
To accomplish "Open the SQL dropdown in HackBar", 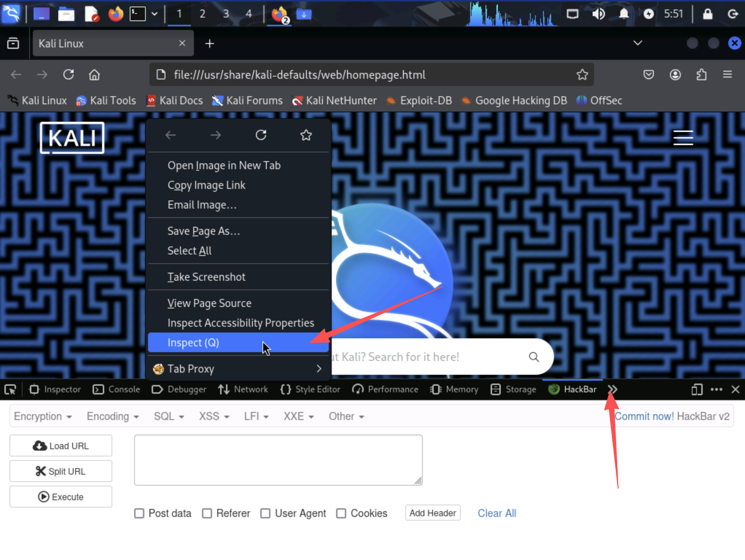I will 169,417.
